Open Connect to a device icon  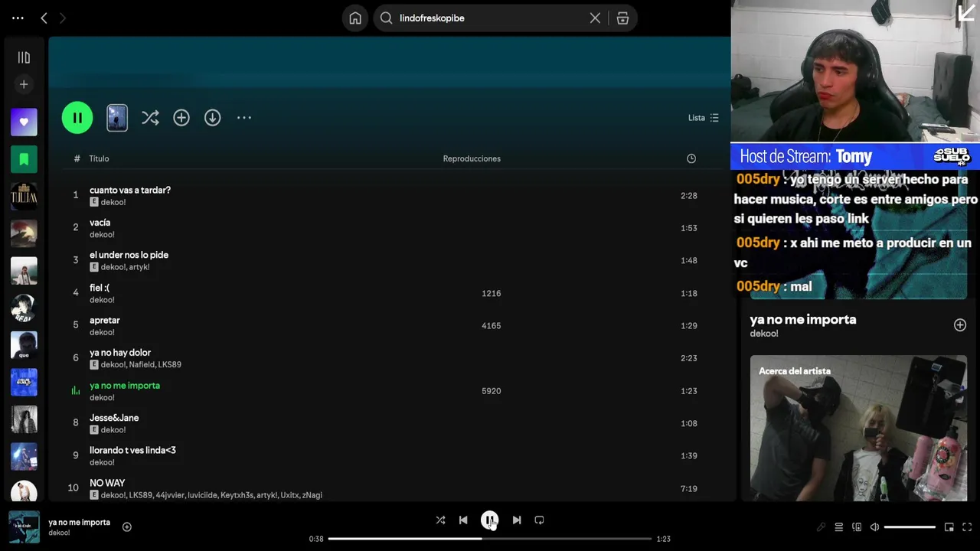coord(857,527)
